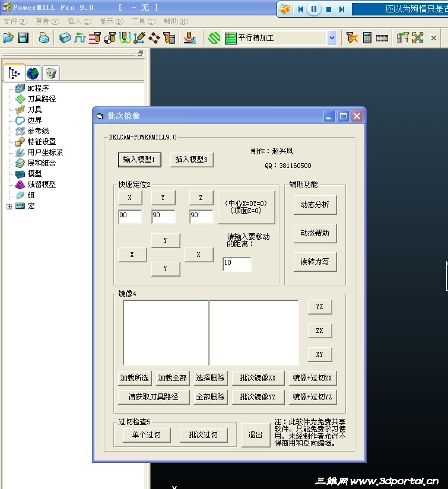Select the globe browser tab icon
The height and width of the screenshot is (489, 448).
coord(33,74)
